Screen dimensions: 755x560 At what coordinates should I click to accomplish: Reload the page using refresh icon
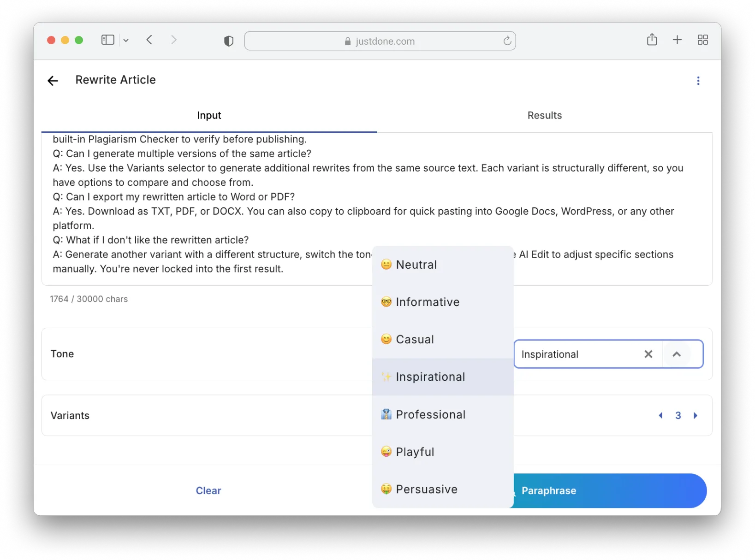pos(507,41)
